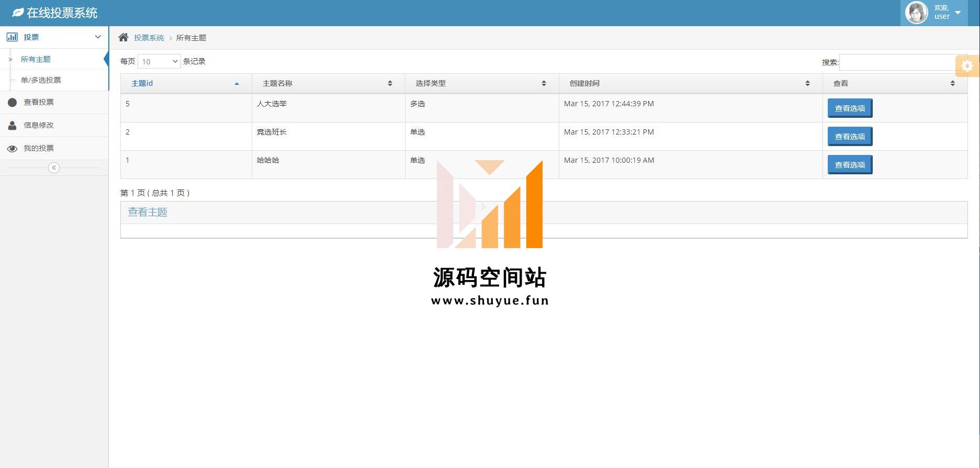Click the 投票系统 breadcrumb link

point(149,38)
